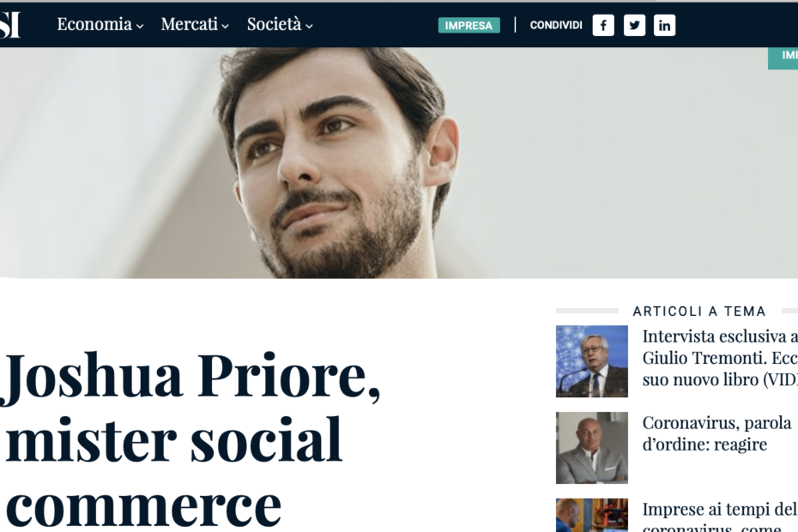798x532 pixels.
Task: Click the IMPRESA category tag in navbar
Action: [x=469, y=26]
